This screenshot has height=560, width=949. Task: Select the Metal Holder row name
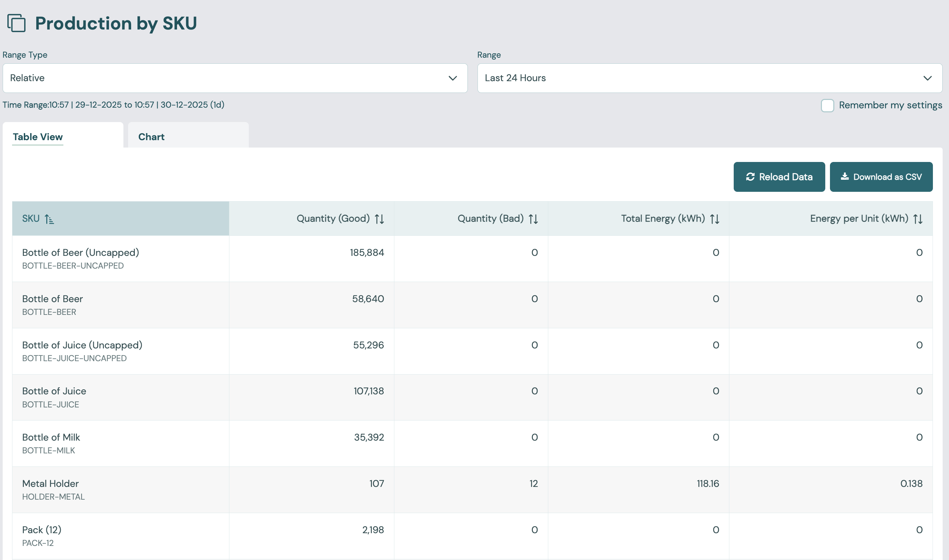pyautogui.click(x=51, y=484)
